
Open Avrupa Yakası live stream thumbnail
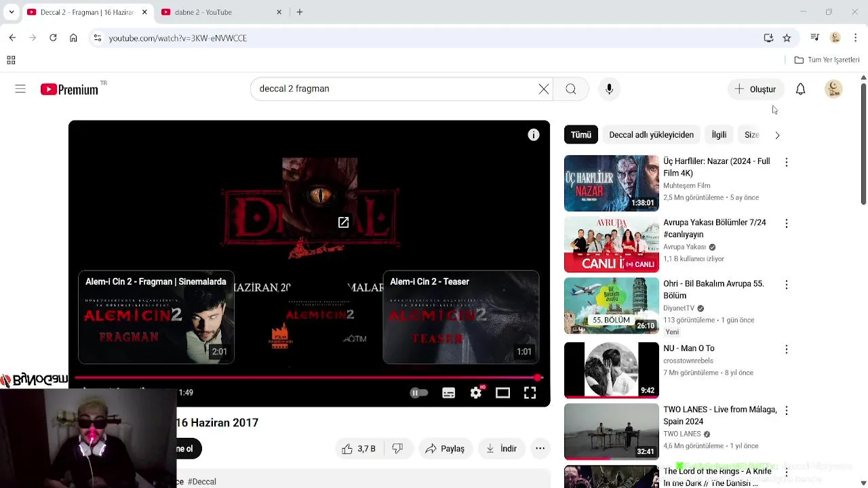(611, 245)
